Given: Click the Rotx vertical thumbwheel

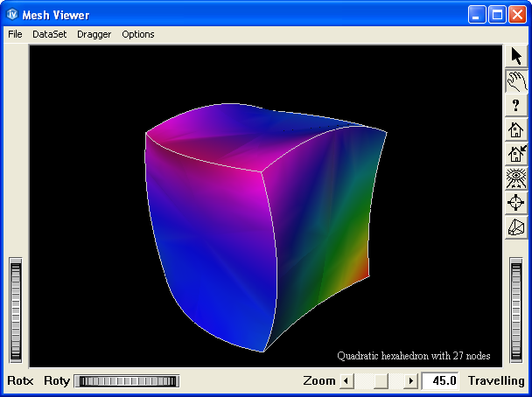Looking at the screenshot, I should coord(16,310).
